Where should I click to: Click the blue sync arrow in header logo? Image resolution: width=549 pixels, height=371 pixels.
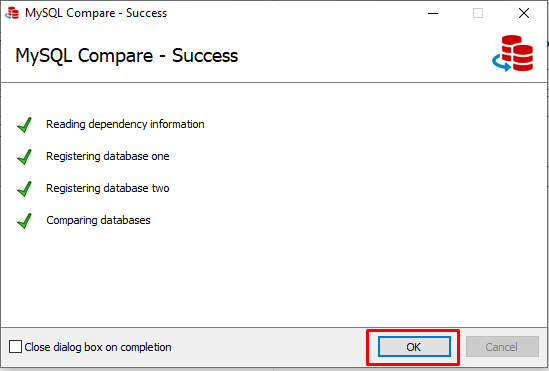click(501, 63)
